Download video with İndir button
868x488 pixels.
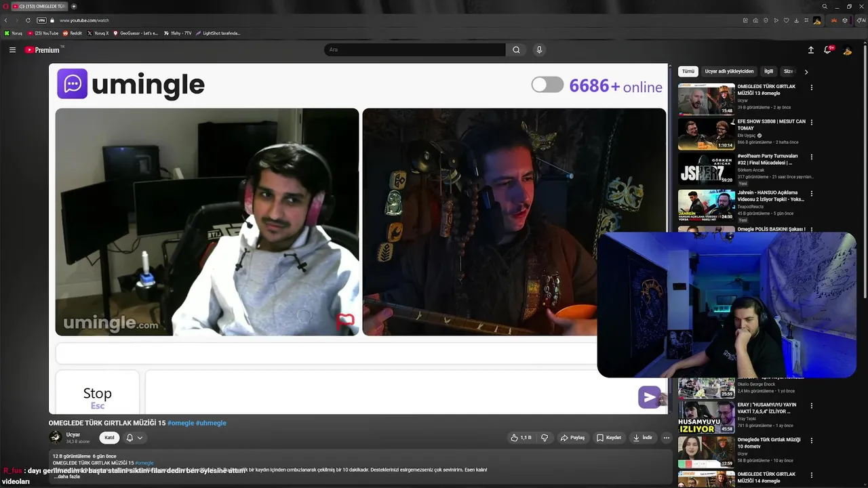click(643, 438)
